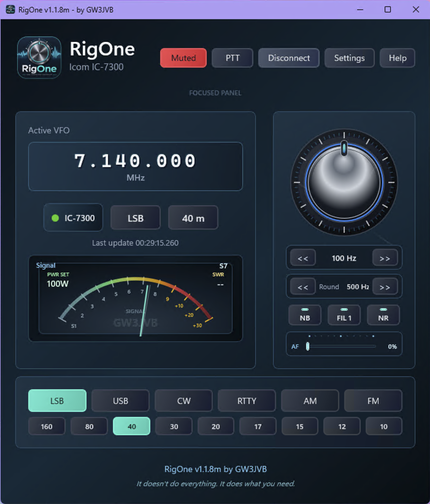Select AM mode
The height and width of the screenshot is (504, 430).
(310, 401)
